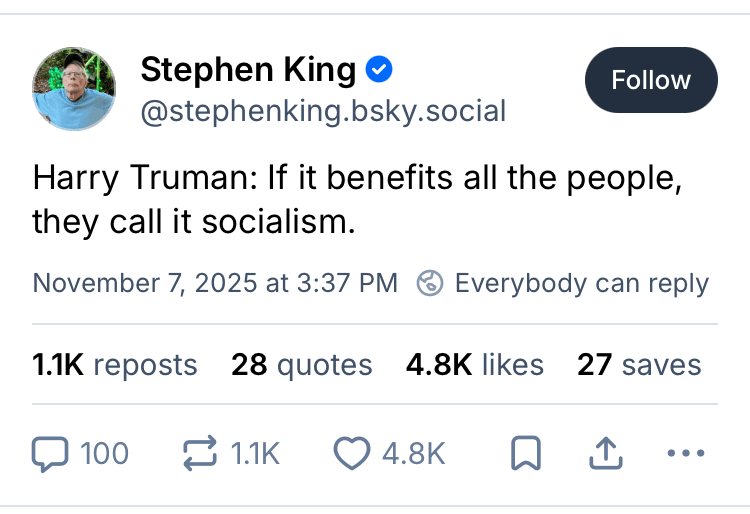750x514 pixels.
Task: Save post with bookmark icon
Action: pyautogui.click(x=526, y=455)
